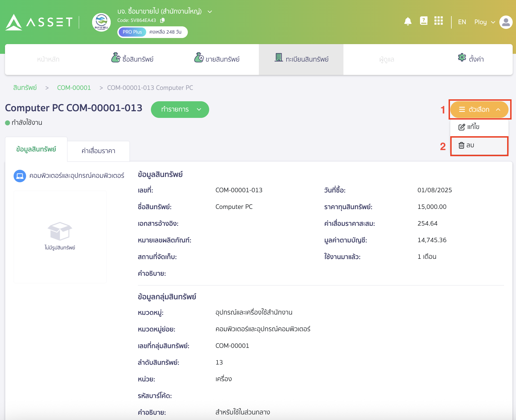Open the สินทรัพย์ breadcrumb link
The width and height of the screenshot is (516, 420).
pos(25,87)
